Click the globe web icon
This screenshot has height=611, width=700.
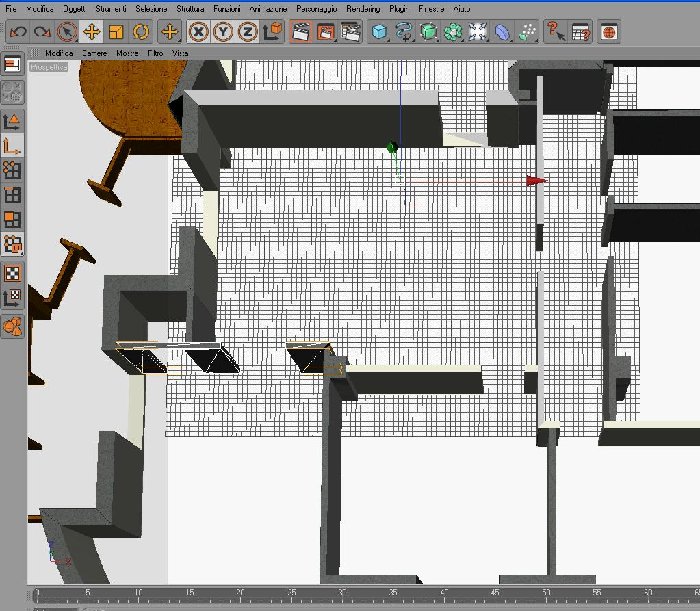(x=609, y=32)
